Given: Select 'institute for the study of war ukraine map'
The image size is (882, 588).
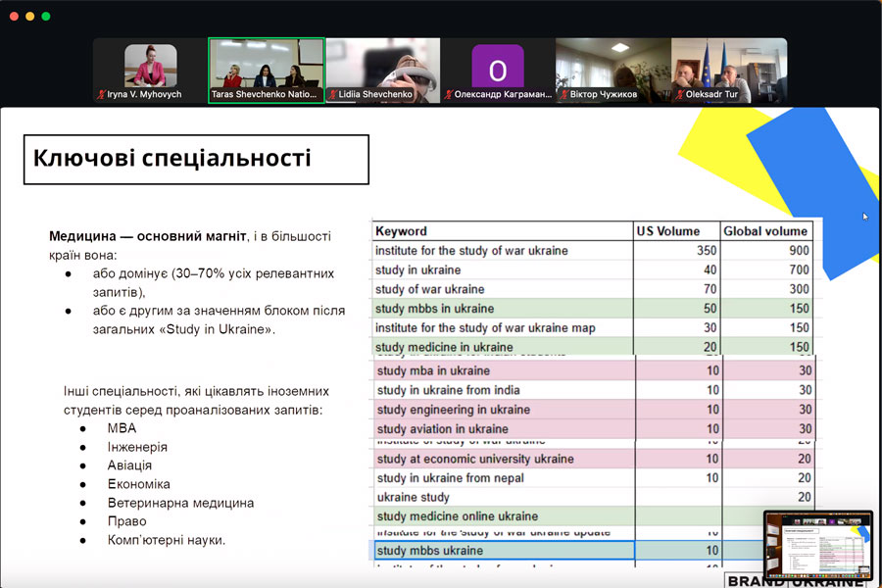Looking at the screenshot, I should (503, 327).
